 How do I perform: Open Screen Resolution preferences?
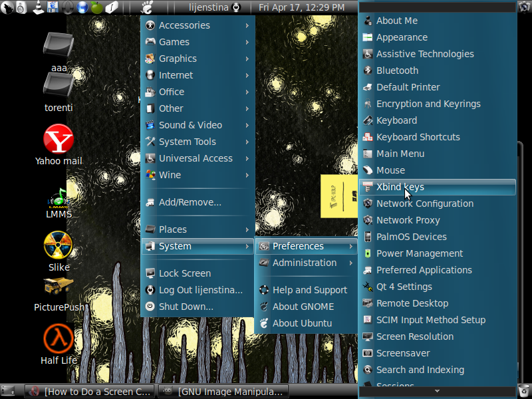tap(414, 336)
